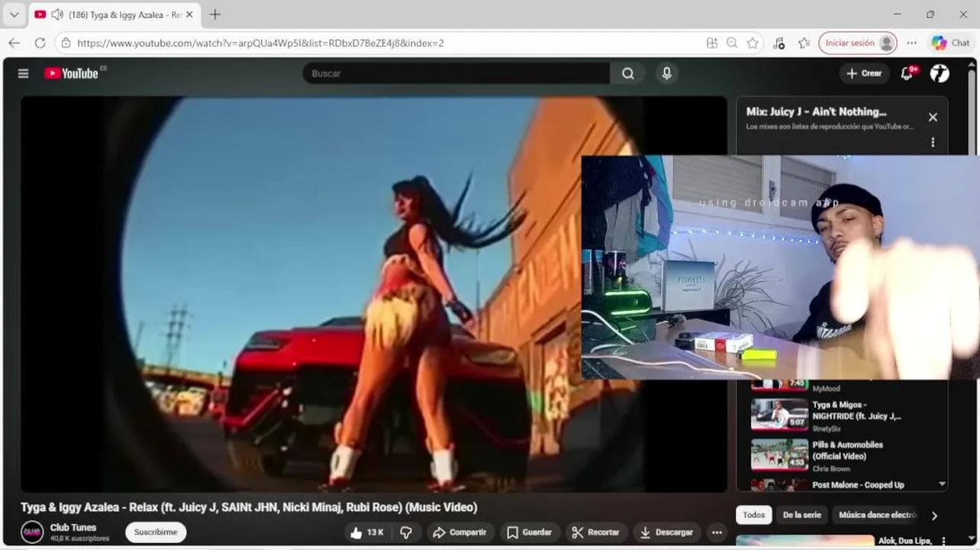Viewport: 980px width, 550px height.
Task: Open the Chris Brown channel text
Action: coord(830,468)
